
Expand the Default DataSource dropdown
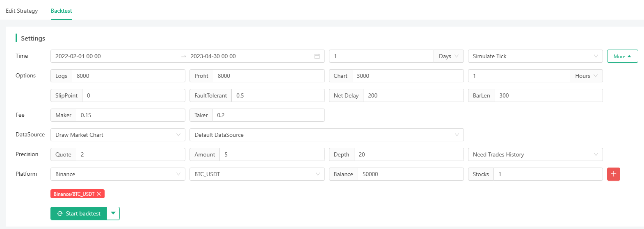pos(326,135)
